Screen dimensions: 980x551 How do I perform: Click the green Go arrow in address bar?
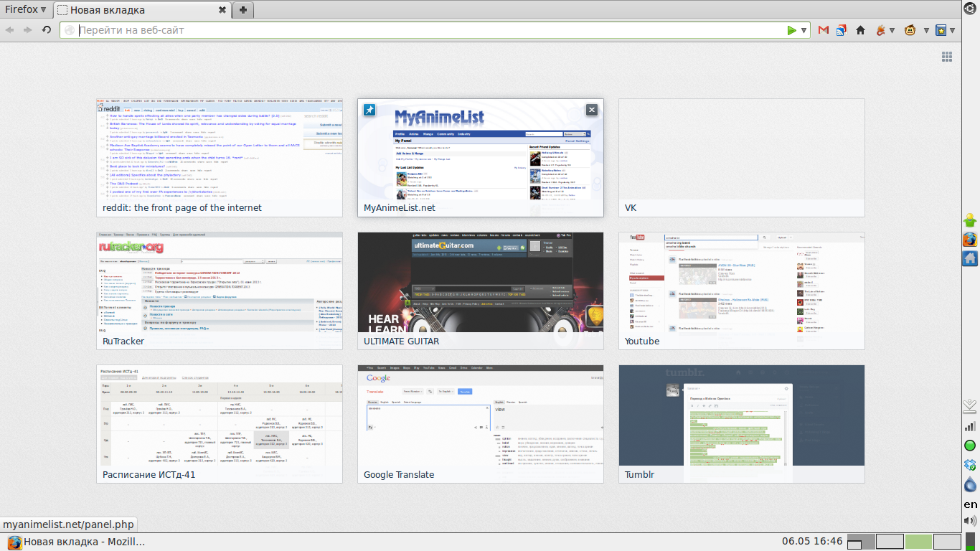tap(791, 30)
